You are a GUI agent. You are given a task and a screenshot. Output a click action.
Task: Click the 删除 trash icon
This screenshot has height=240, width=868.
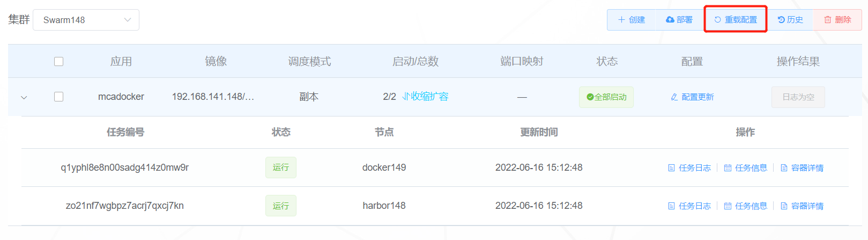pos(828,20)
